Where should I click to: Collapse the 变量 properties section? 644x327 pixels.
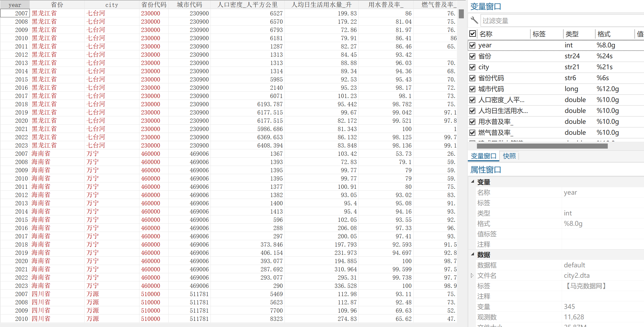[x=473, y=182]
